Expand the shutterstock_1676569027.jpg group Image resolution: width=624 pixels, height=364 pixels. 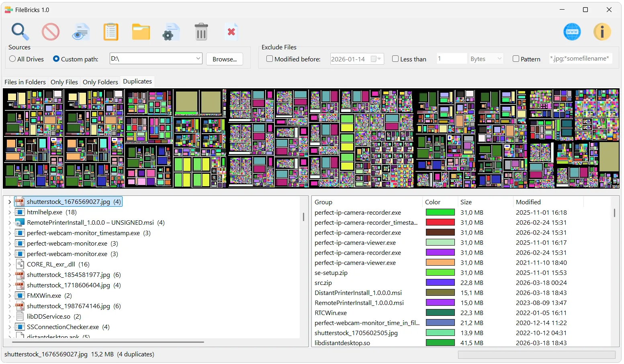tap(10, 202)
